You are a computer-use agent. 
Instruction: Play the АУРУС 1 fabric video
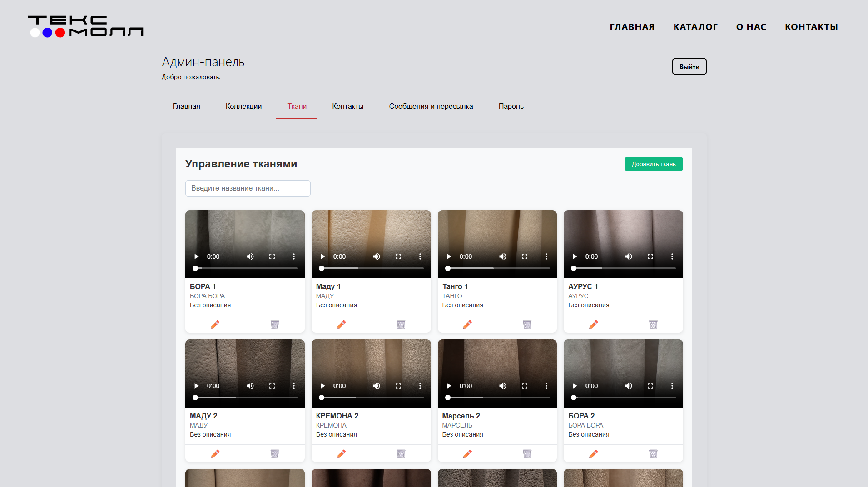coord(575,256)
